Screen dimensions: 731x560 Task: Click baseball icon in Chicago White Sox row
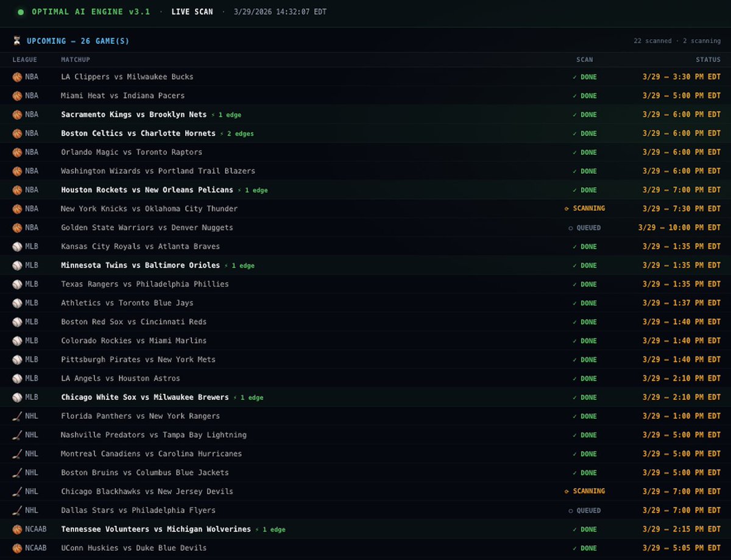(17, 398)
